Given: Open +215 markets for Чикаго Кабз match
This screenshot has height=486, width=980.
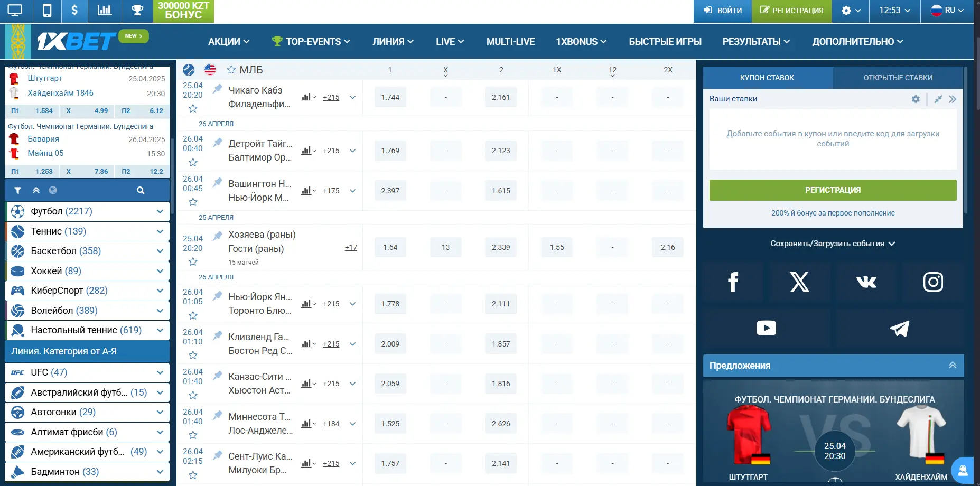Looking at the screenshot, I should [x=331, y=97].
